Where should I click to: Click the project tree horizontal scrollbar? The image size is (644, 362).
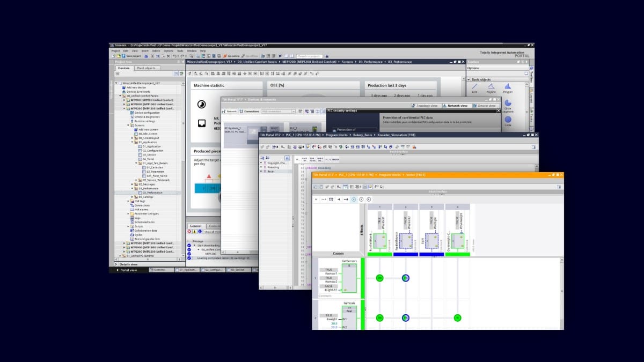click(148, 260)
